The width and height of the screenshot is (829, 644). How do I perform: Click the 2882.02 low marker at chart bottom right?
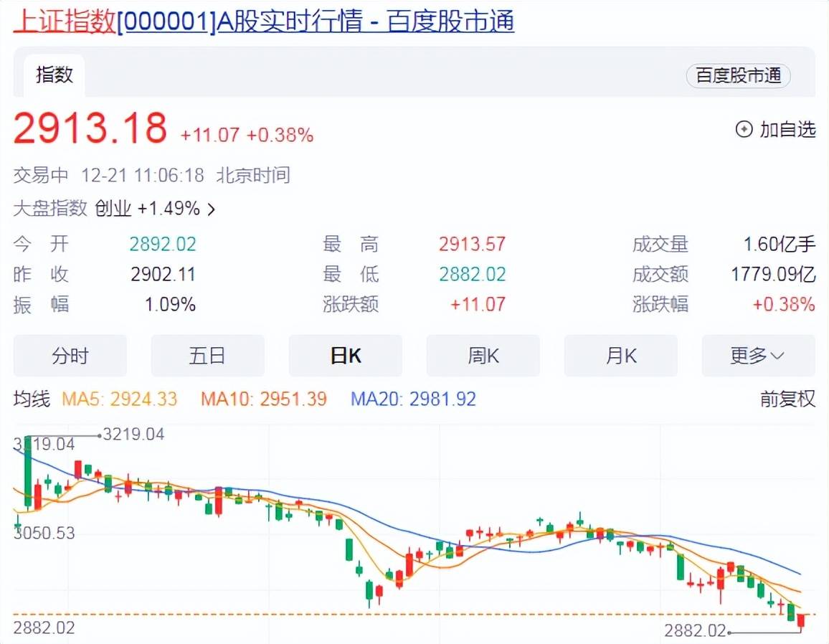pyautogui.click(x=695, y=630)
